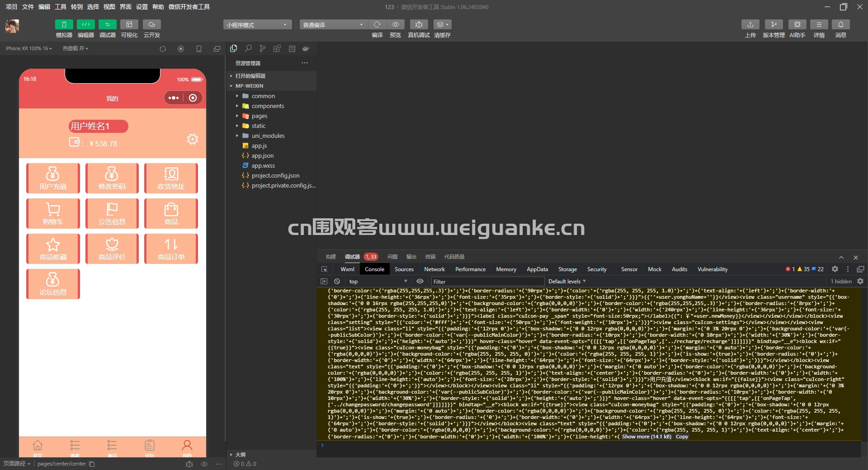Open the search icon in editor sidebar
868x470 pixels.
(x=248, y=48)
